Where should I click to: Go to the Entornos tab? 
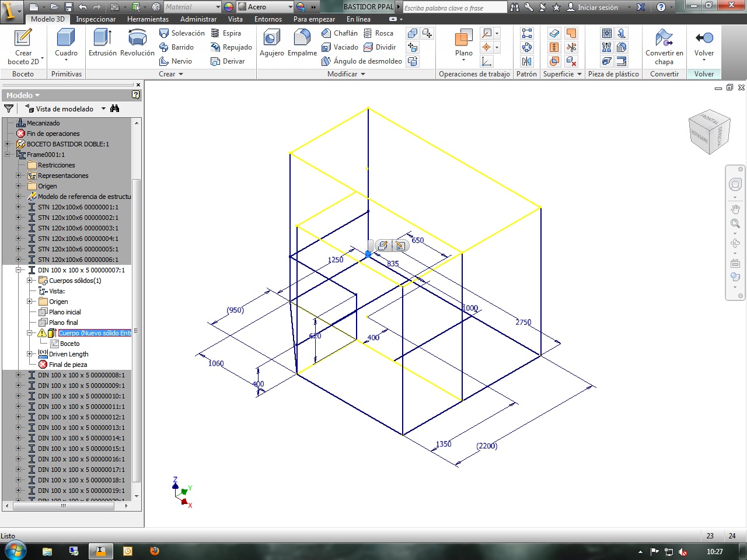point(268,19)
